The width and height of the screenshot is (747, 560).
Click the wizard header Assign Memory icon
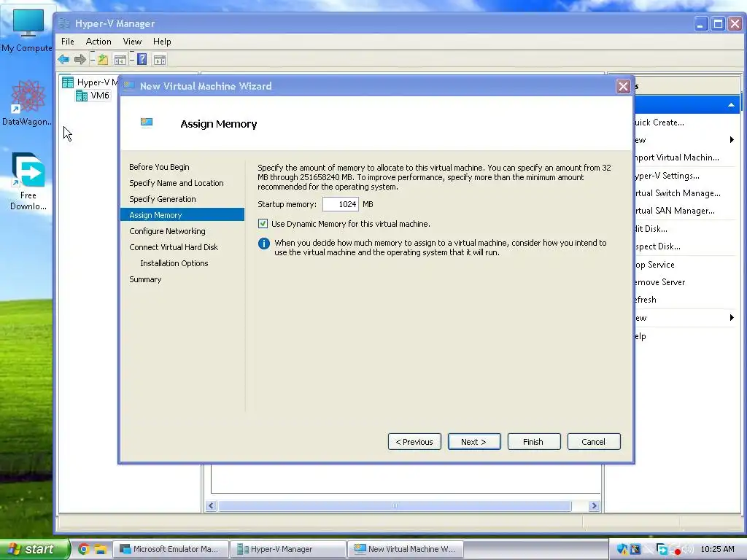147,123
